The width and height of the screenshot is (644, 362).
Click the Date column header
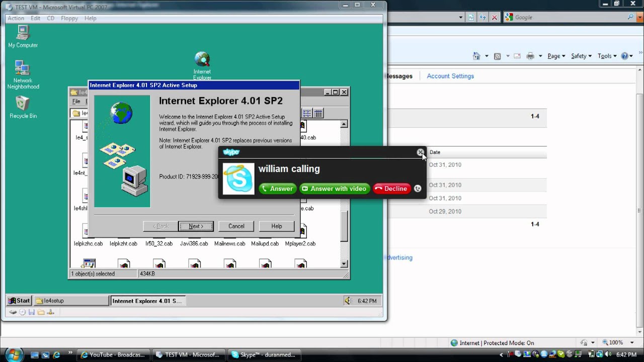pyautogui.click(x=435, y=152)
